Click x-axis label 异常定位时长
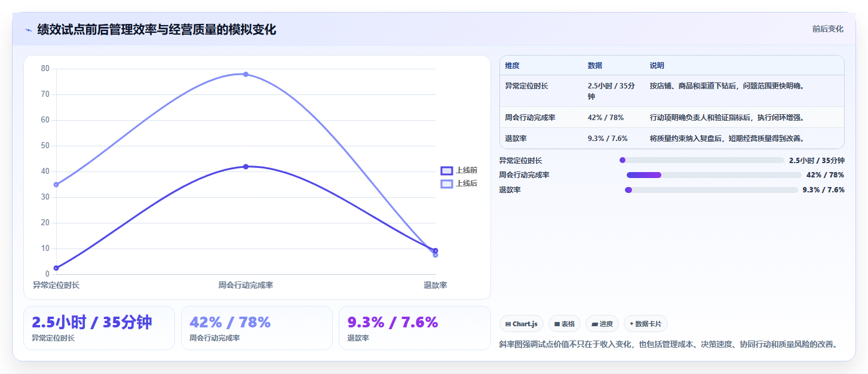This screenshot has width=868, height=374. 56,286
